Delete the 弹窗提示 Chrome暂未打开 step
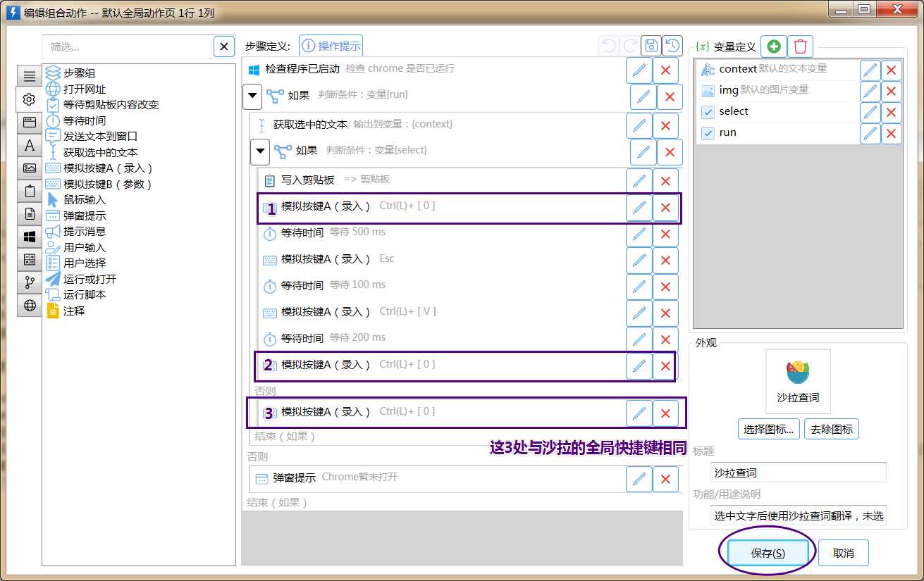The image size is (924, 581). pyautogui.click(x=665, y=480)
